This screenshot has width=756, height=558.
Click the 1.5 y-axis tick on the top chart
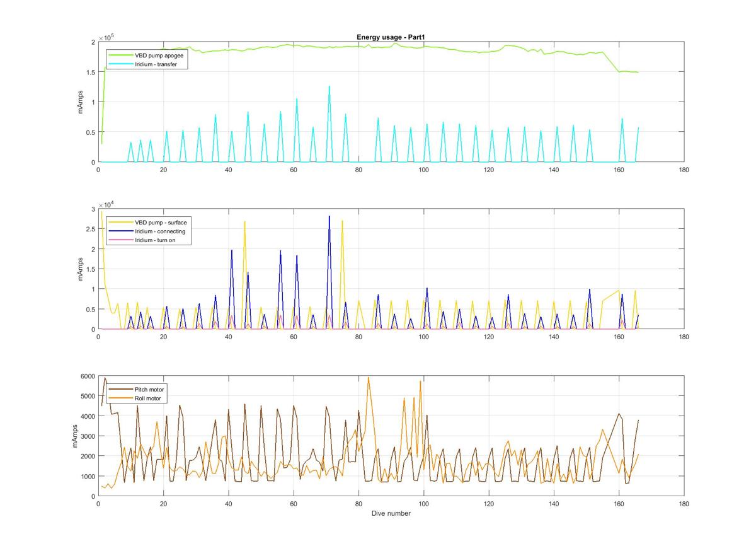click(90, 72)
